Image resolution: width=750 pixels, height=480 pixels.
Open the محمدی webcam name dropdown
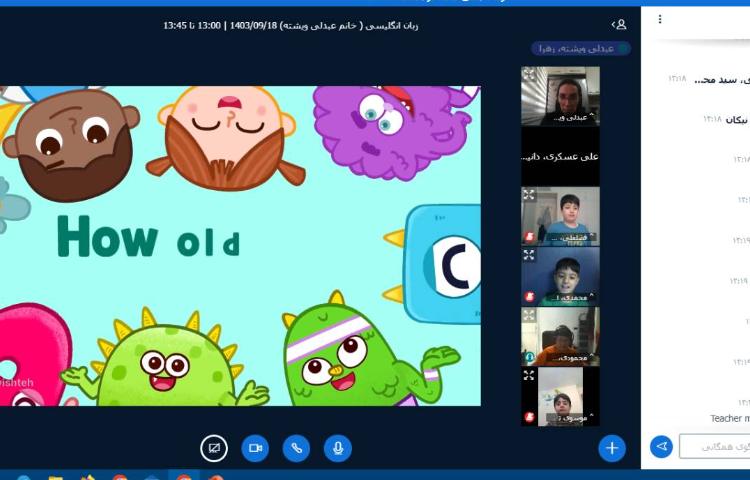tap(570, 297)
